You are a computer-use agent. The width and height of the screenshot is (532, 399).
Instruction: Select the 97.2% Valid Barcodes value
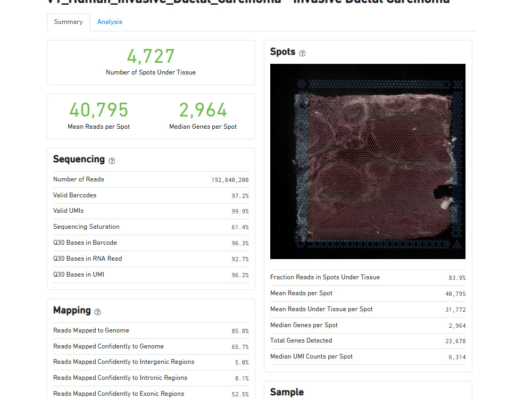[x=240, y=196]
